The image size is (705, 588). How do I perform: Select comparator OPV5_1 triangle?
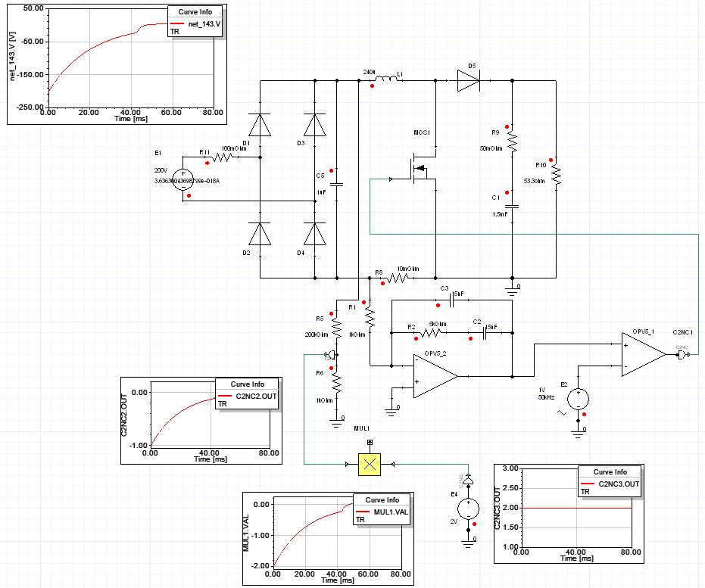pos(644,354)
